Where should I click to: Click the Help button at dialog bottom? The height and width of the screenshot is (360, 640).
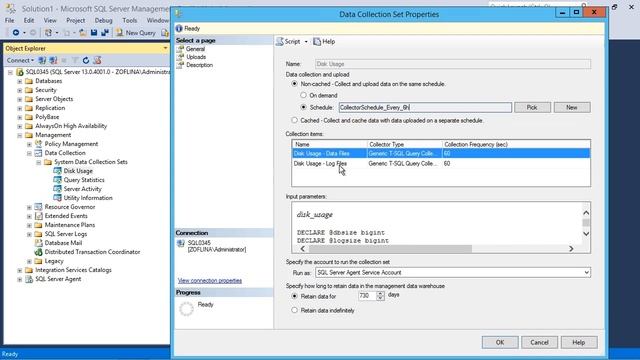click(579, 342)
